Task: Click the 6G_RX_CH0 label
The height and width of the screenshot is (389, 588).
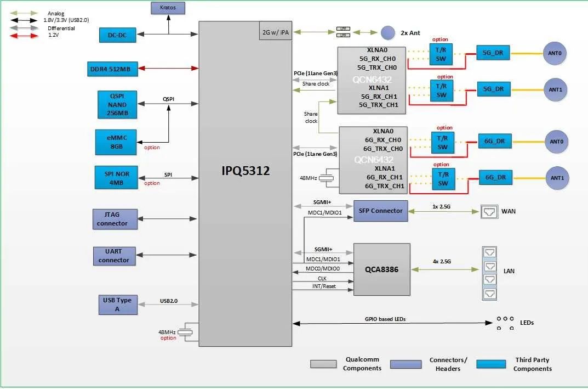Action: point(383,140)
